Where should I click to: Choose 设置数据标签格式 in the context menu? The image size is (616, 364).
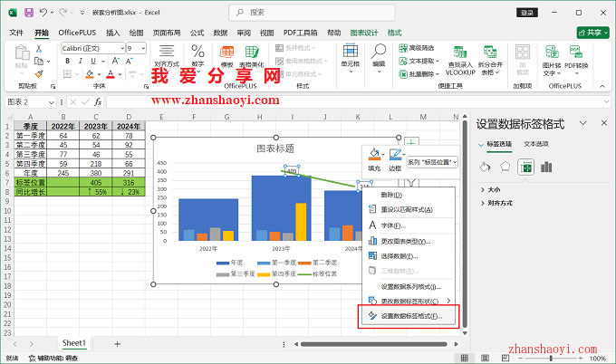click(409, 316)
